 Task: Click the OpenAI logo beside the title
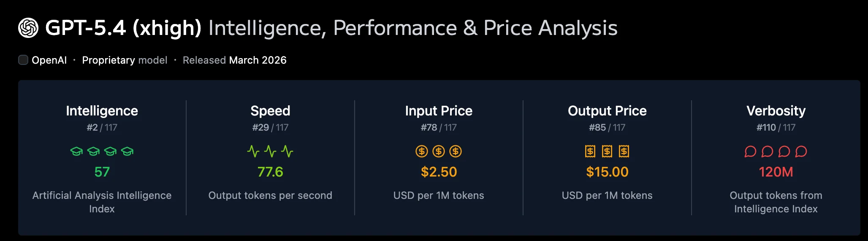[x=28, y=28]
